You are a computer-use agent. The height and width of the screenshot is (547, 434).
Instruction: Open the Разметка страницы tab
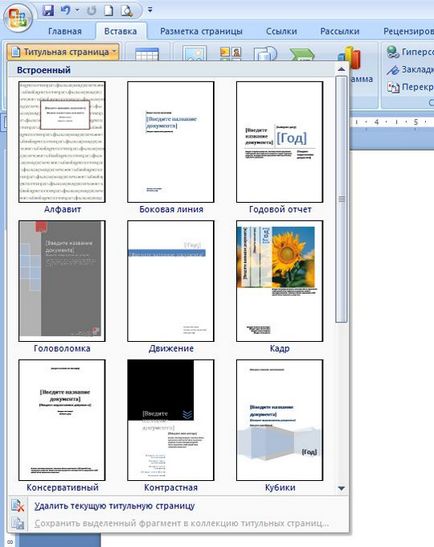[x=201, y=31]
